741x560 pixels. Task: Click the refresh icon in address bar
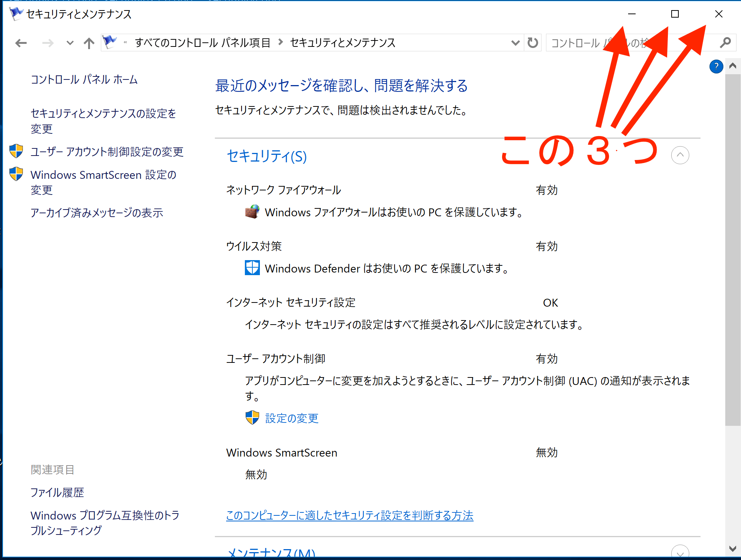(x=532, y=43)
